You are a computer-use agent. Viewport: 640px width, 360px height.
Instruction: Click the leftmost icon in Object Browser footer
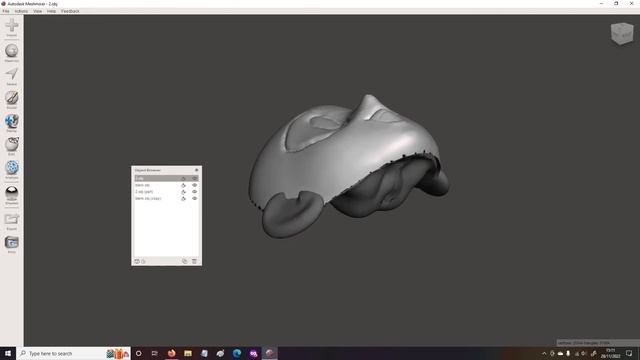point(137,261)
